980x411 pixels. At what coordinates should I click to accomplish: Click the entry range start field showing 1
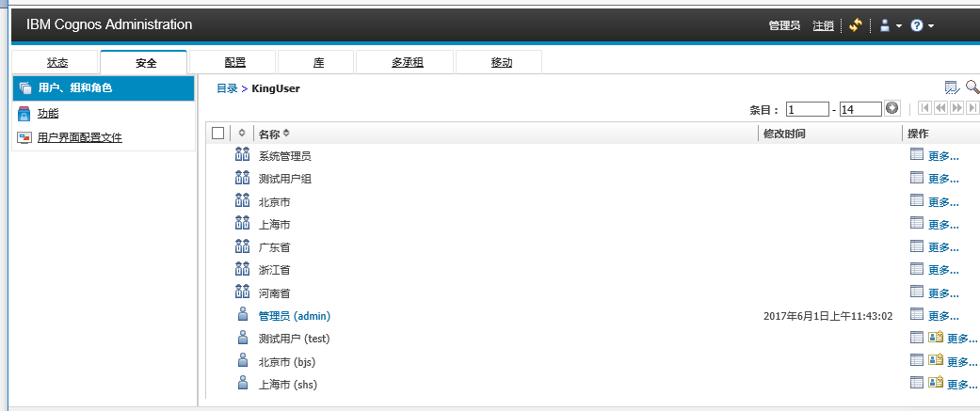(807, 109)
